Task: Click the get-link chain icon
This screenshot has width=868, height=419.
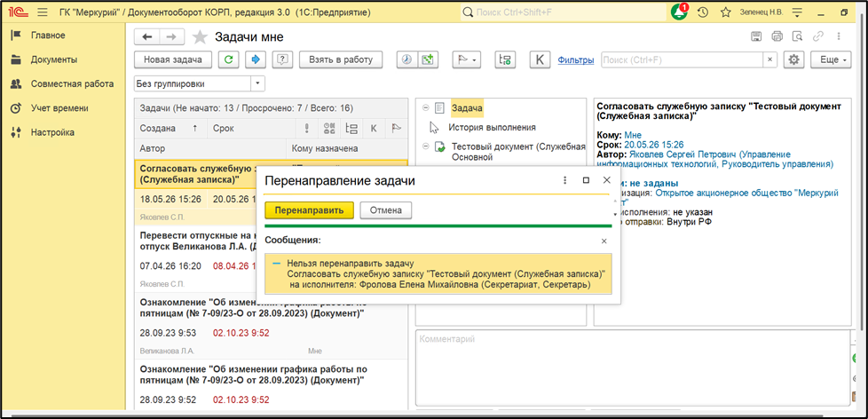Action: pyautogui.click(x=817, y=36)
